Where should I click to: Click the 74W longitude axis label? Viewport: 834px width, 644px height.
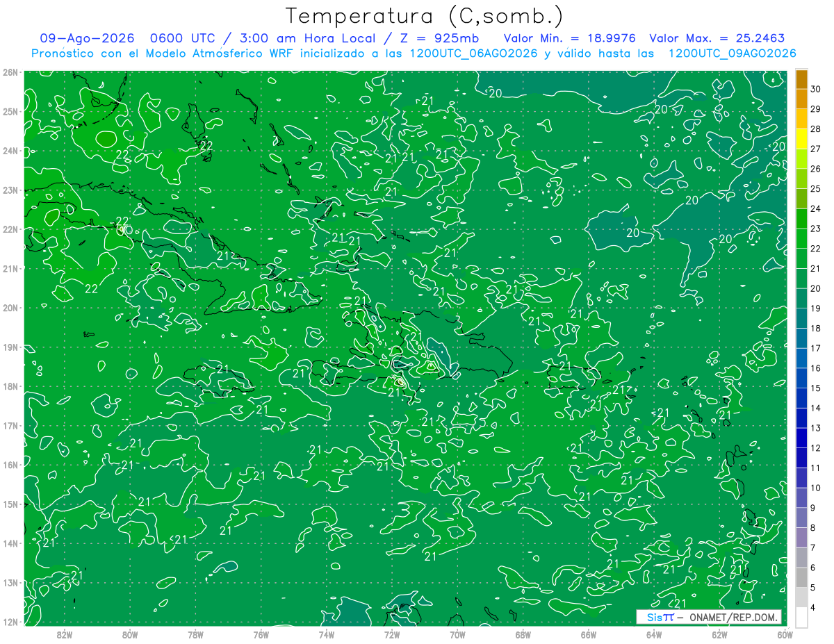(x=327, y=634)
